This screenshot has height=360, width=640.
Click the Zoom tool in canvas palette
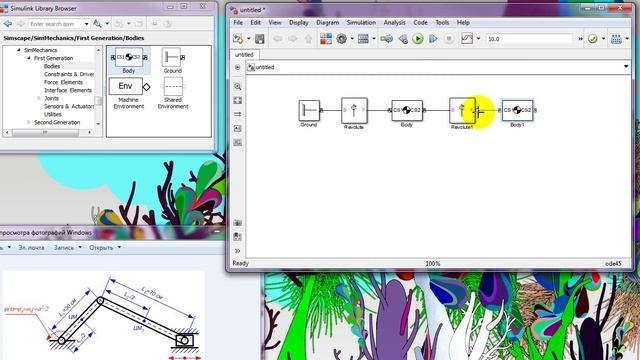coord(238,87)
